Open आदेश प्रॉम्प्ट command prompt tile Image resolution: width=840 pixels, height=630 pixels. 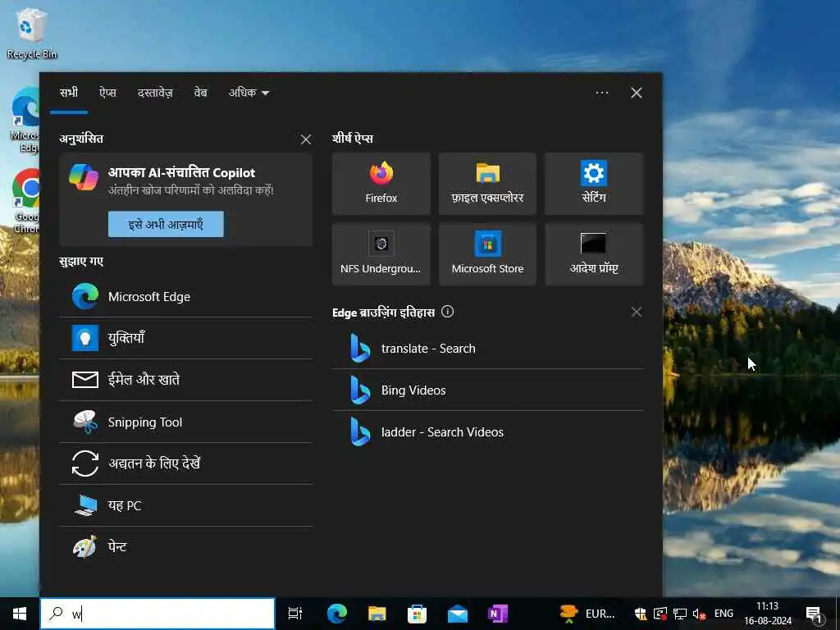click(x=594, y=254)
